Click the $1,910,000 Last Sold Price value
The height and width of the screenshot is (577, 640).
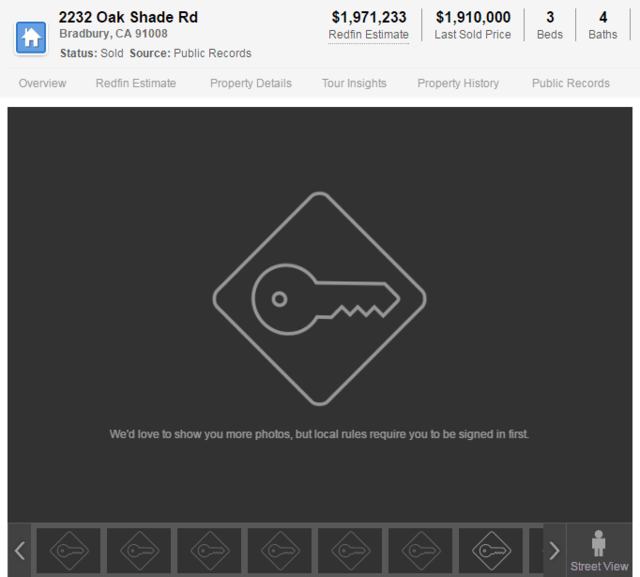(x=473, y=17)
